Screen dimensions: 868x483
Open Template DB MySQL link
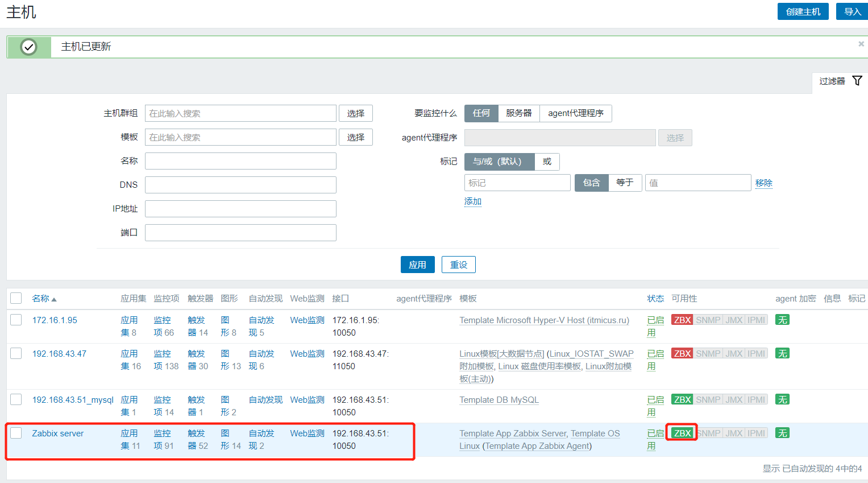pyautogui.click(x=499, y=399)
